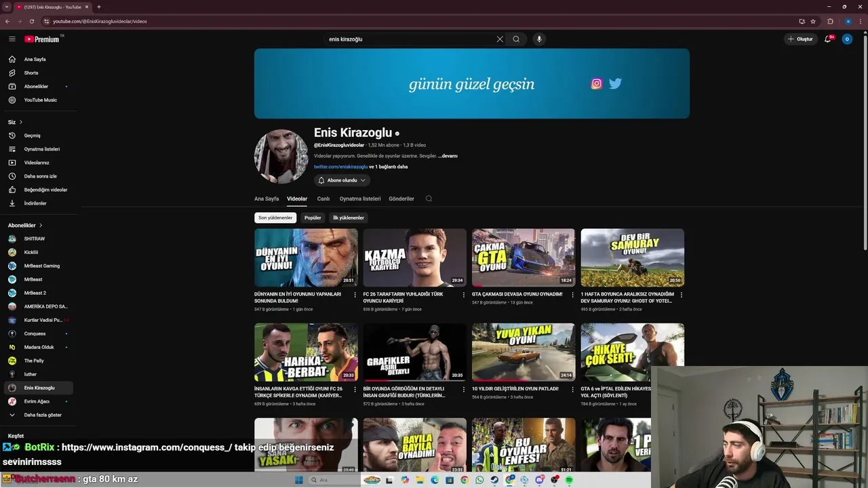
Task: Expand channel description with ...devamı
Action: click(448, 156)
